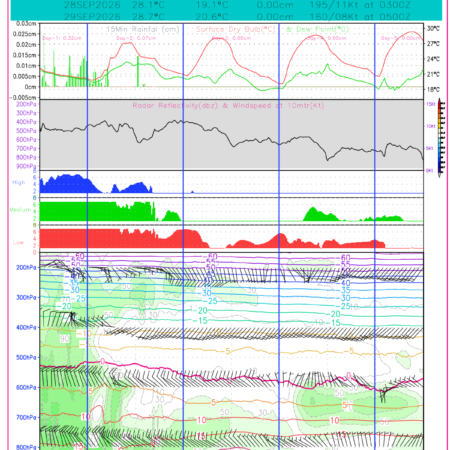Image resolution: width=450 pixels, height=450 pixels.
Task: Click the reflectivity color scale bar
Action: click(441, 137)
